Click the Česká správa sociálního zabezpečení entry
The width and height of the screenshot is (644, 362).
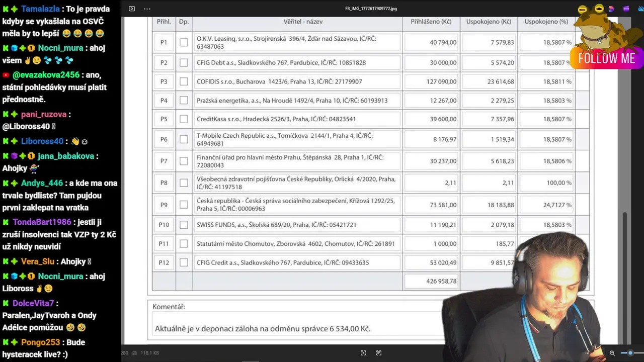295,205
